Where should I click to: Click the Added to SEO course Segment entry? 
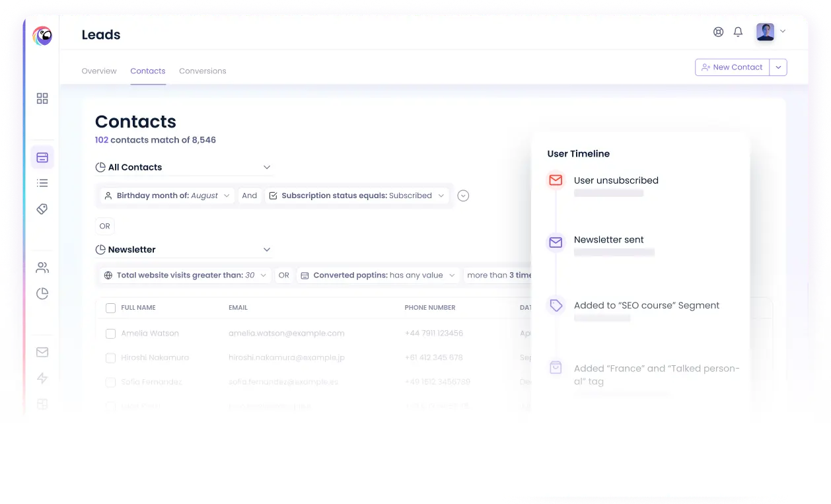pyautogui.click(x=647, y=305)
